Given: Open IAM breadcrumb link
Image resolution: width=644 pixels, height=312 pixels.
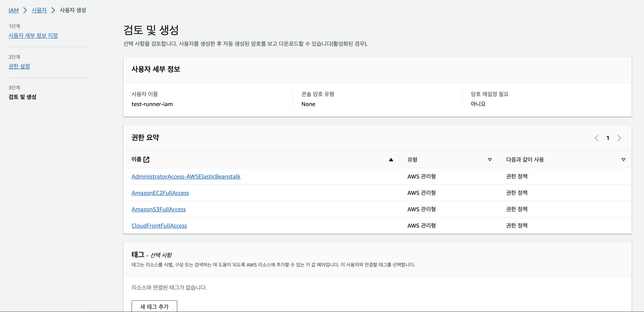Looking at the screenshot, I should [x=14, y=10].
